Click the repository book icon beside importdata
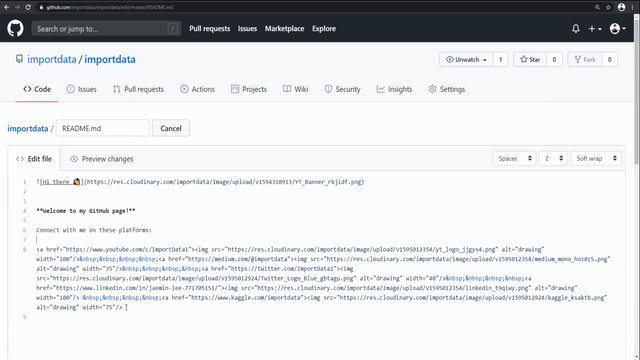640x360 pixels. (x=19, y=59)
